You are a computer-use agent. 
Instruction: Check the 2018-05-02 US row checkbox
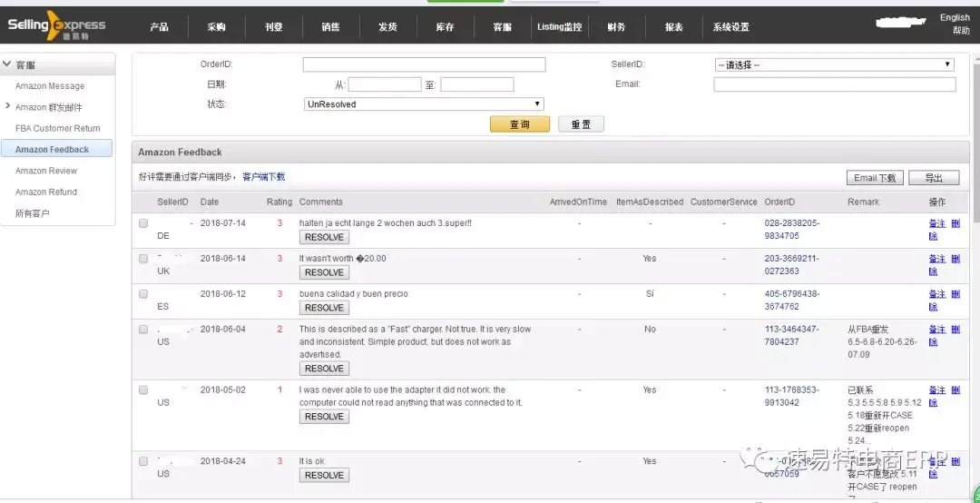coord(143,390)
